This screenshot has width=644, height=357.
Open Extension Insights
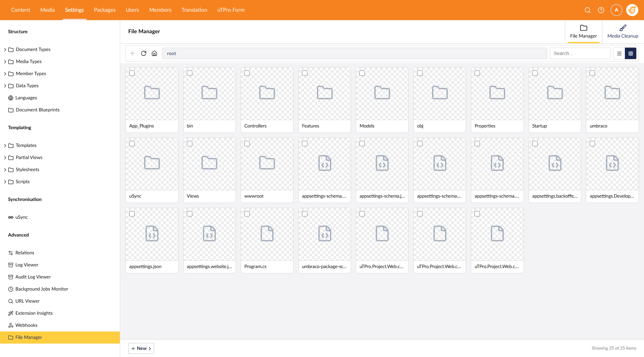[x=31, y=313]
